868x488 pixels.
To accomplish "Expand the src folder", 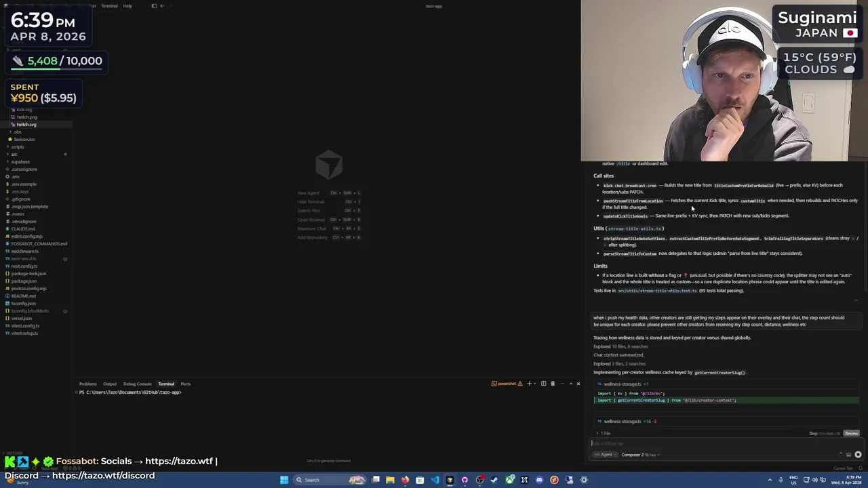I will coord(14,155).
